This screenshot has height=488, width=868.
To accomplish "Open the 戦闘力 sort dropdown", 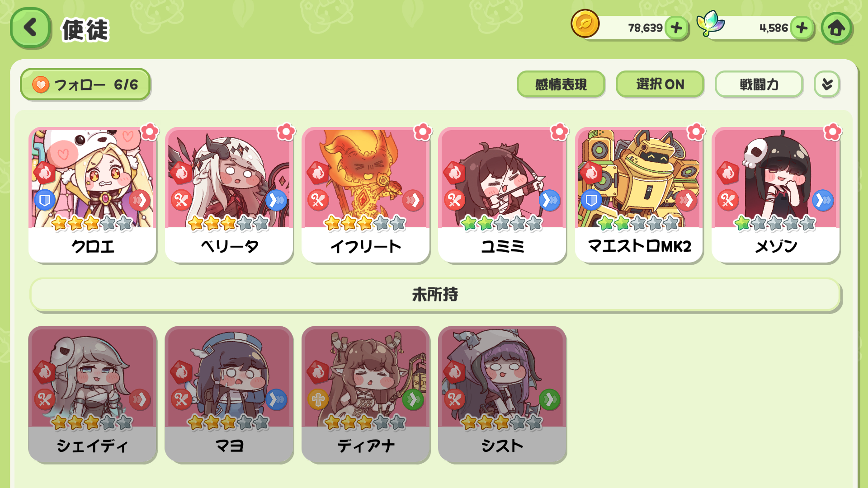I will [759, 84].
